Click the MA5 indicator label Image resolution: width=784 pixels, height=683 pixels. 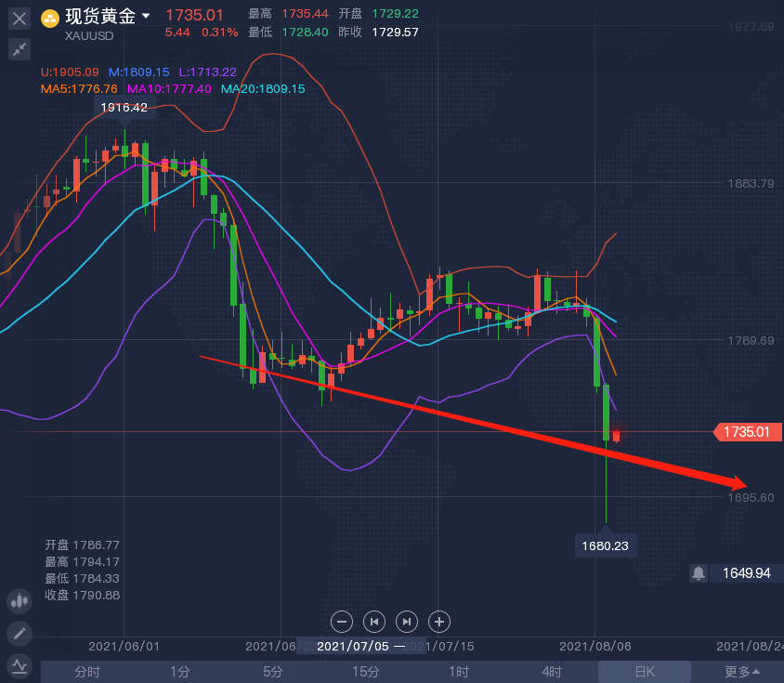click(79, 89)
